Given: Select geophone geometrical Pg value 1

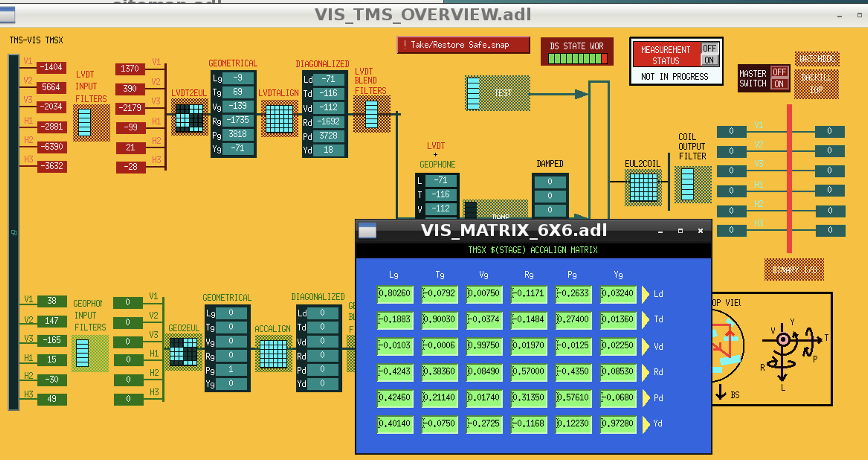Looking at the screenshot, I should 231,369.
